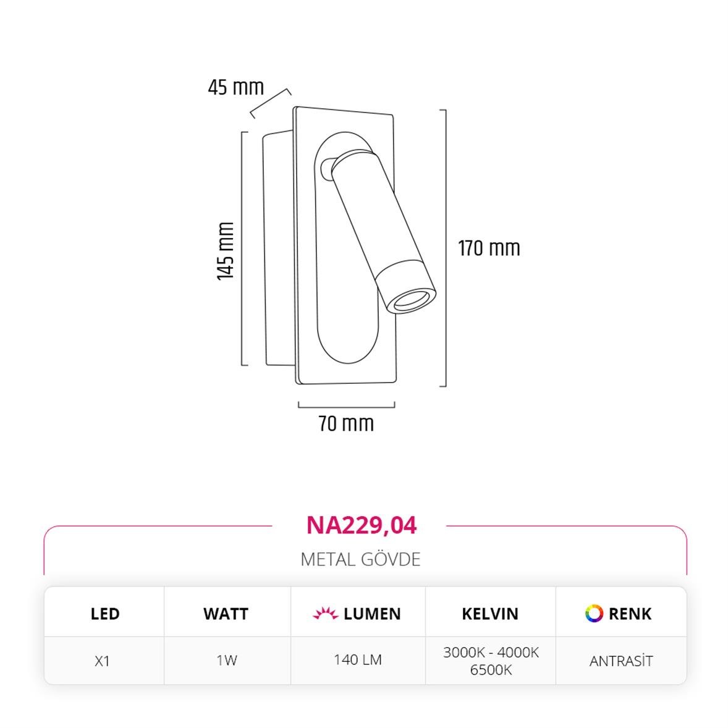This screenshot has width=728, height=728.
Task: Select the 70 mm width label
Action: click(x=346, y=424)
